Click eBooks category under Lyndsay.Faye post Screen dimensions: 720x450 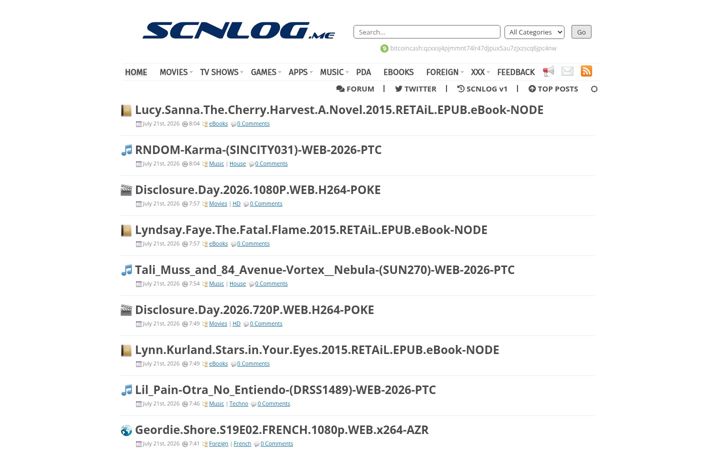[219, 244]
